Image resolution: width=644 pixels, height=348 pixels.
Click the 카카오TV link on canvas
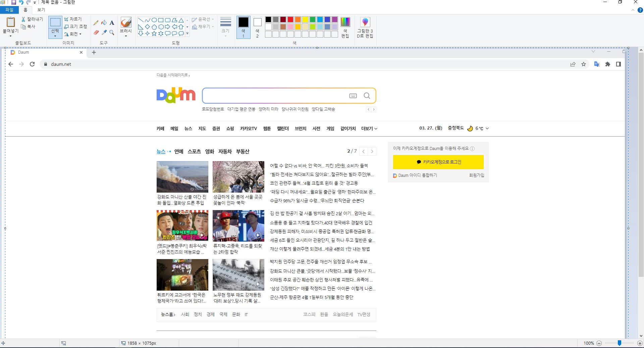click(249, 129)
